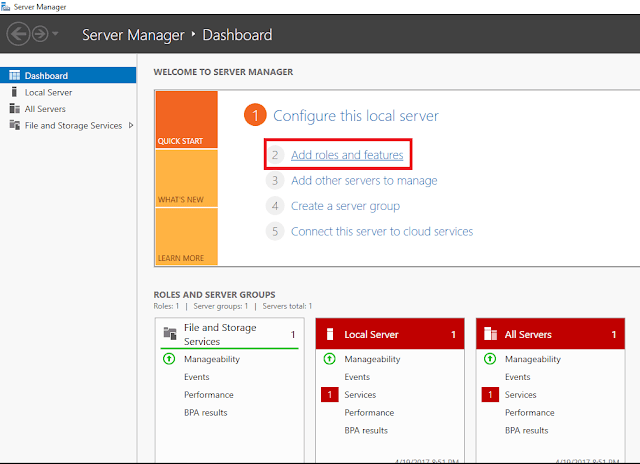The width and height of the screenshot is (640, 464).
Task: Click Services in Local Server tile
Action: 360,395
